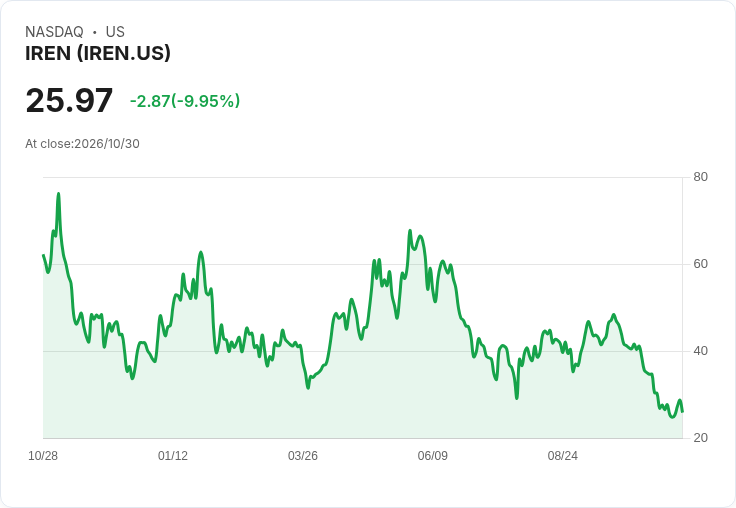Click the 25.97 current price
Screen dimensions: 736x508
69,100
